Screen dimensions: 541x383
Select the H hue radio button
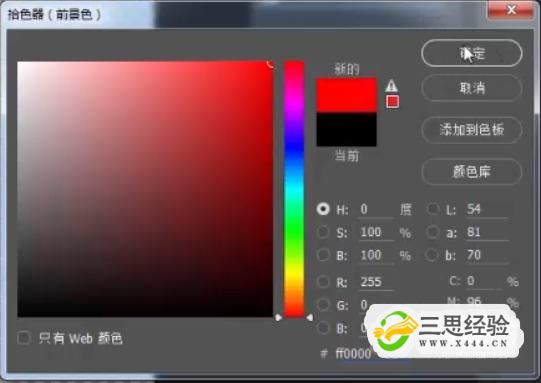(x=323, y=209)
